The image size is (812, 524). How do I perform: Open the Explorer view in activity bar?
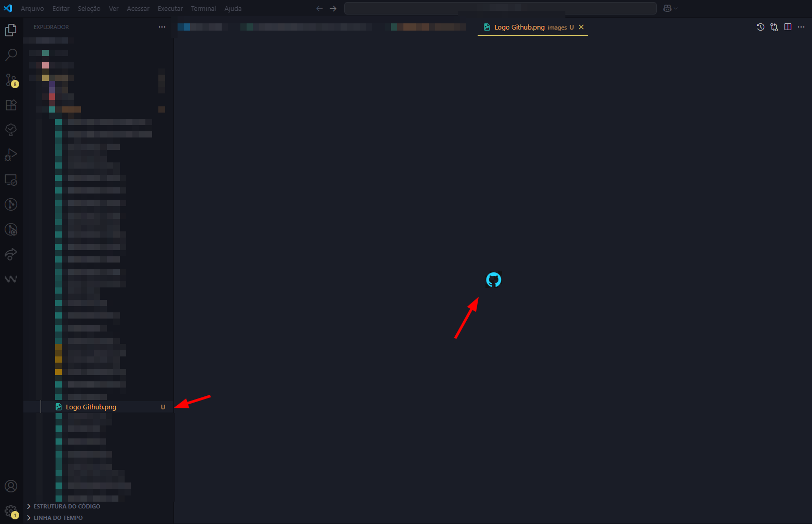11,30
